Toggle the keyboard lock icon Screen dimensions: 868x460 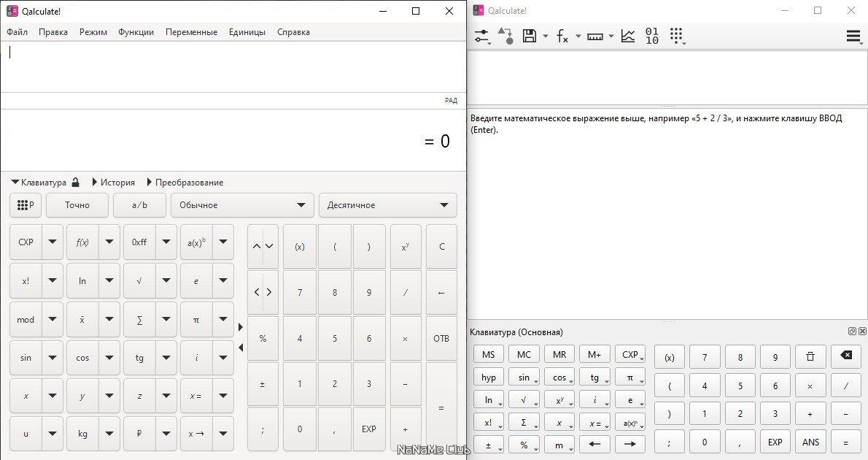76,182
